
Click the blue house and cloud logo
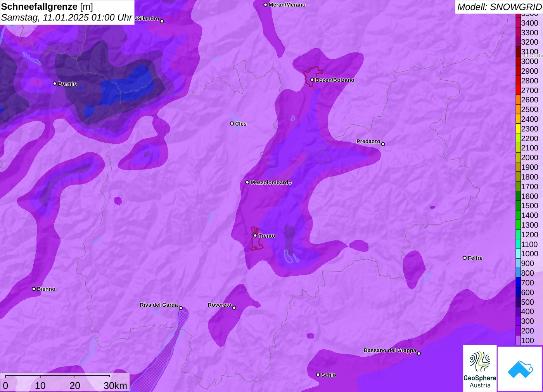(x=520, y=368)
